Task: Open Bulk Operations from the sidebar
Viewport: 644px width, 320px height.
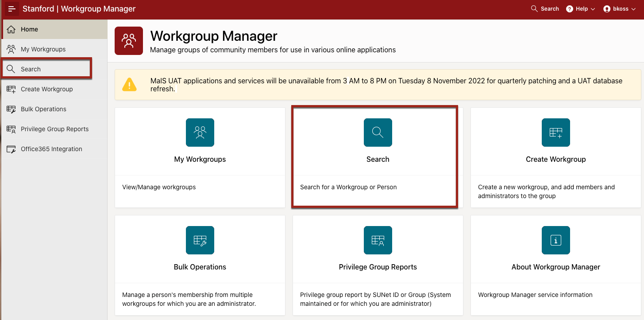Action: click(x=43, y=109)
